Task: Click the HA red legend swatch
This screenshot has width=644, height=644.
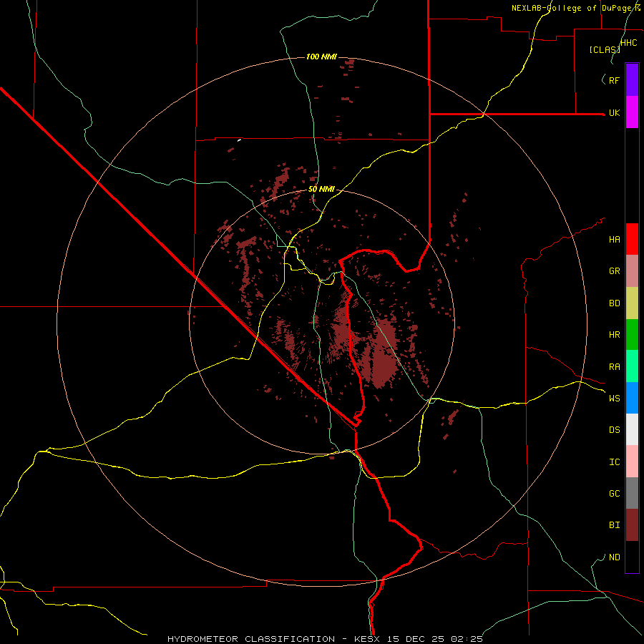Action: point(632,239)
